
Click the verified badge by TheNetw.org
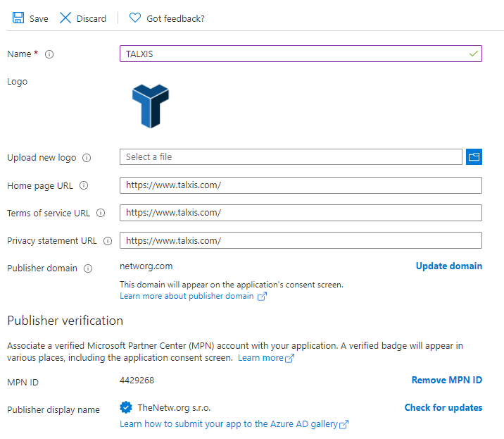point(127,407)
